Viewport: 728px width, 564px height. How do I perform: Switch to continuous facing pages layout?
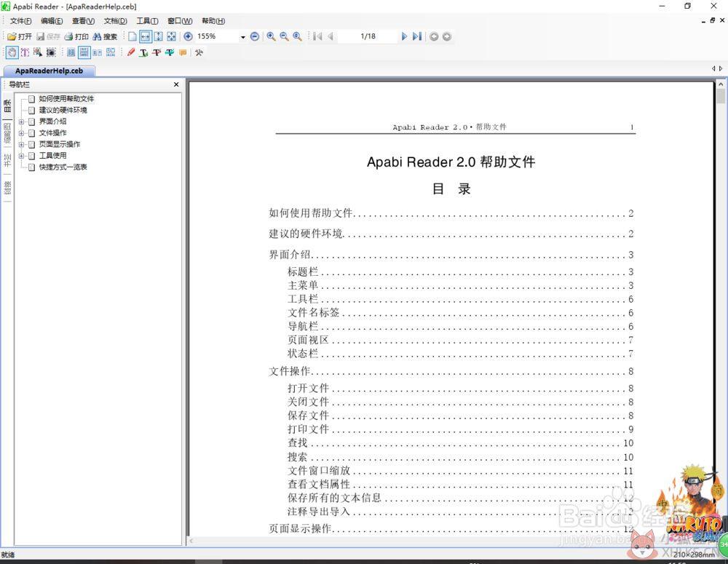[x=111, y=52]
